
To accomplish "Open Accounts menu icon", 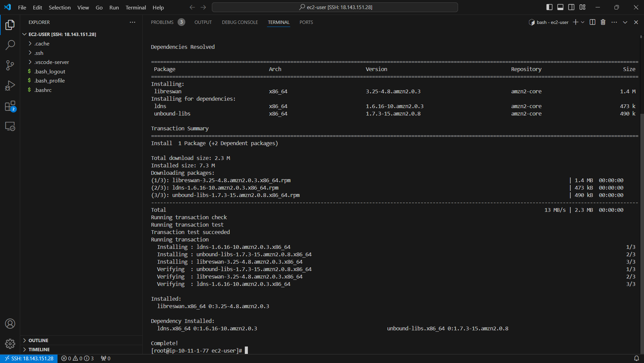I will [x=10, y=324].
